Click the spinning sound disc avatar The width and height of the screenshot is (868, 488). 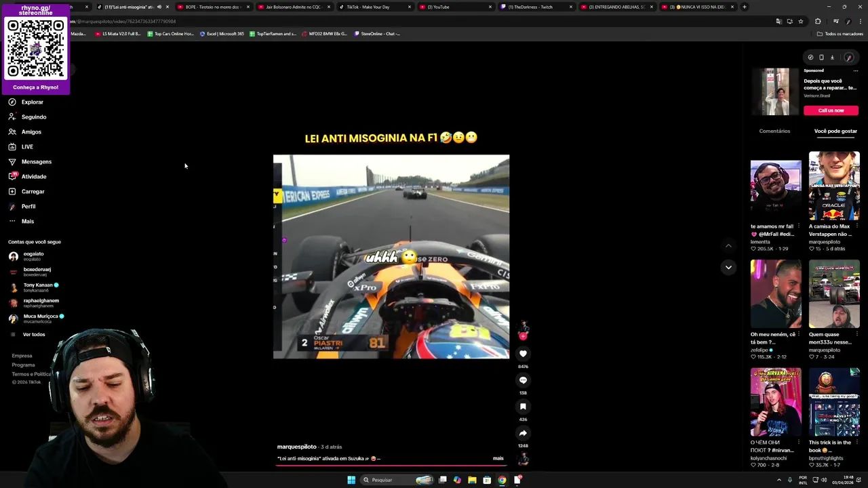[524, 459]
